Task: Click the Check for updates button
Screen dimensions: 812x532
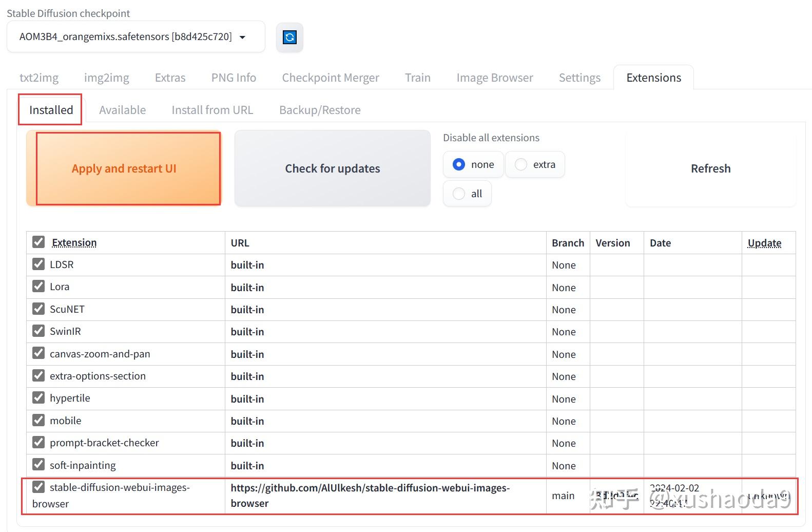Action: pos(332,168)
